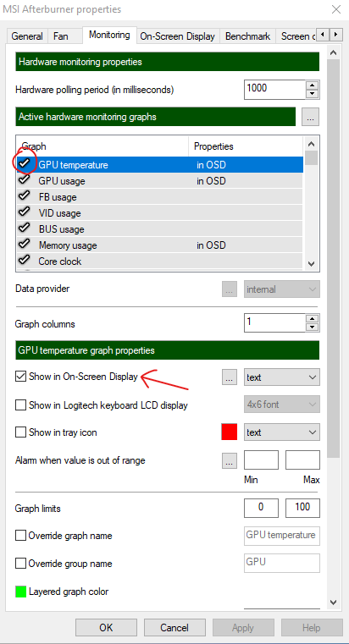Viewport: 349px width, 644px height.
Task: Toggle the VID usage graph checkmark
Action: pos(25,212)
